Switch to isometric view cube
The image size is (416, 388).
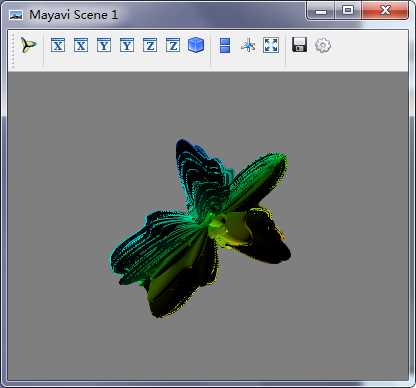coord(196,45)
